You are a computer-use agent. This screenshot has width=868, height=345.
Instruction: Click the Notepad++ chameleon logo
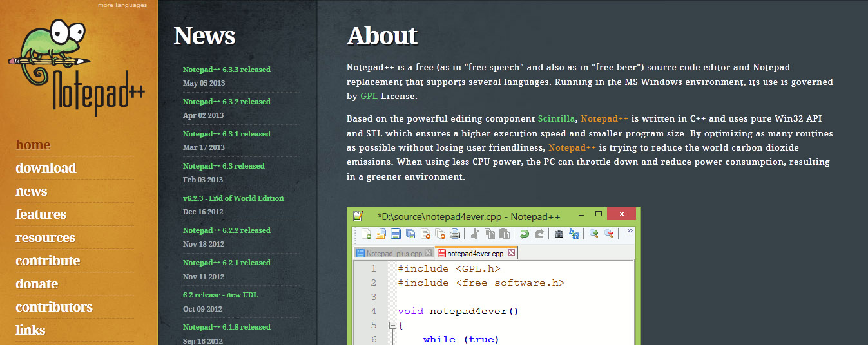(76, 68)
